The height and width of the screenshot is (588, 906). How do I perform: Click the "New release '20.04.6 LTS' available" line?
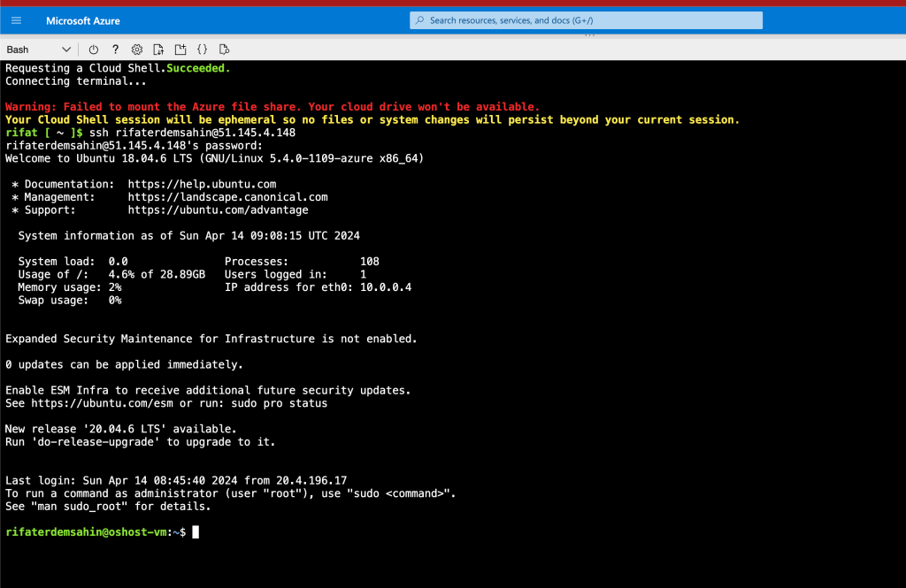(x=120, y=429)
